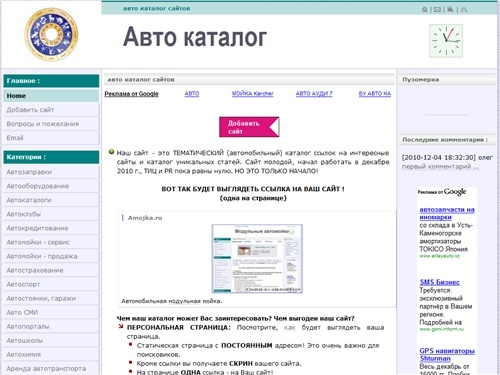The image size is (500, 375).
Task: Open the Автоспорт category
Action: coord(51,284)
